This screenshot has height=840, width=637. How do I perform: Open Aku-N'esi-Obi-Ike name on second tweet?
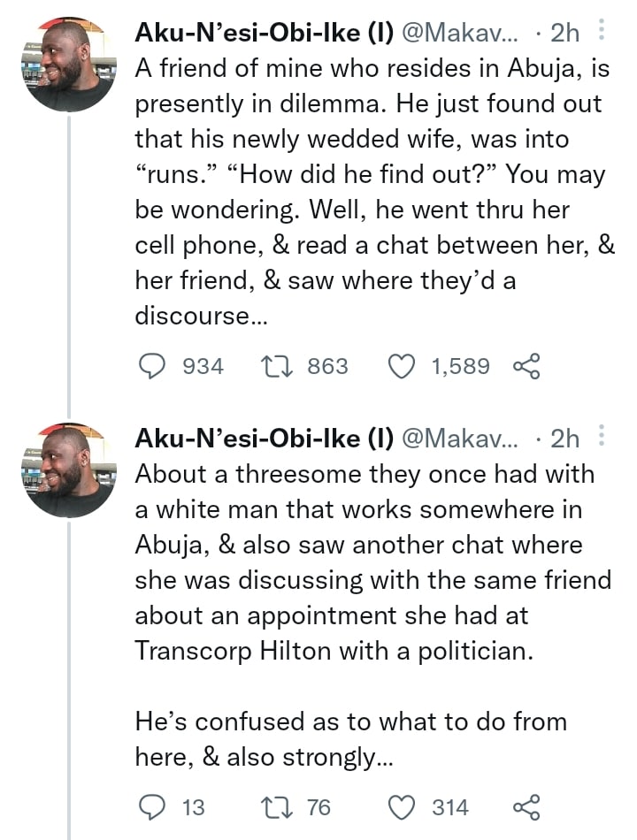(264, 438)
